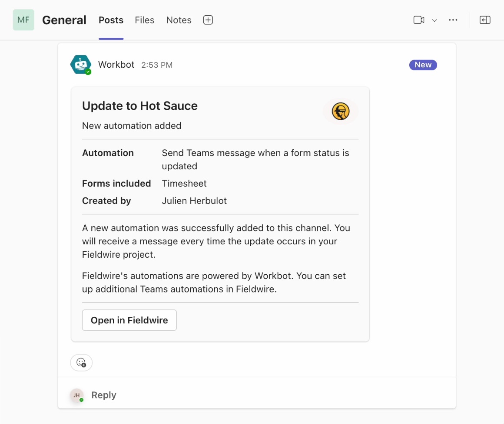Click the paragraph starting 'A new automation was successfully'

[216, 241]
